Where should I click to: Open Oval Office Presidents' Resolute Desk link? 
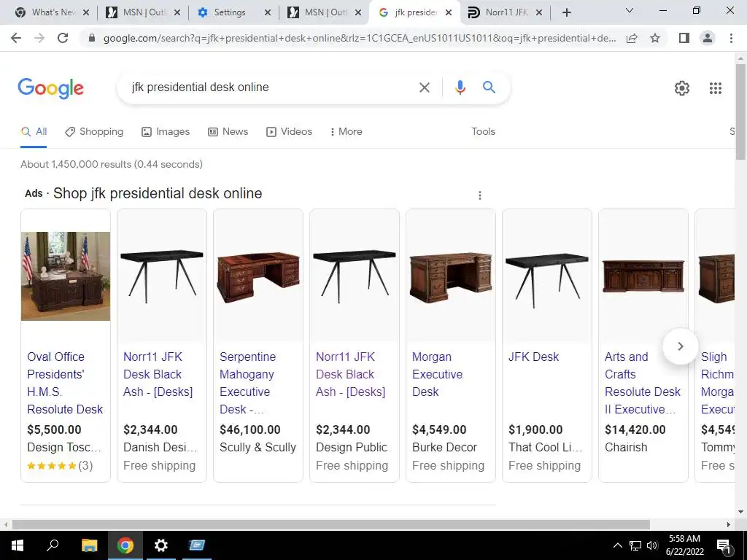pyautogui.click(x=65, y=383)
